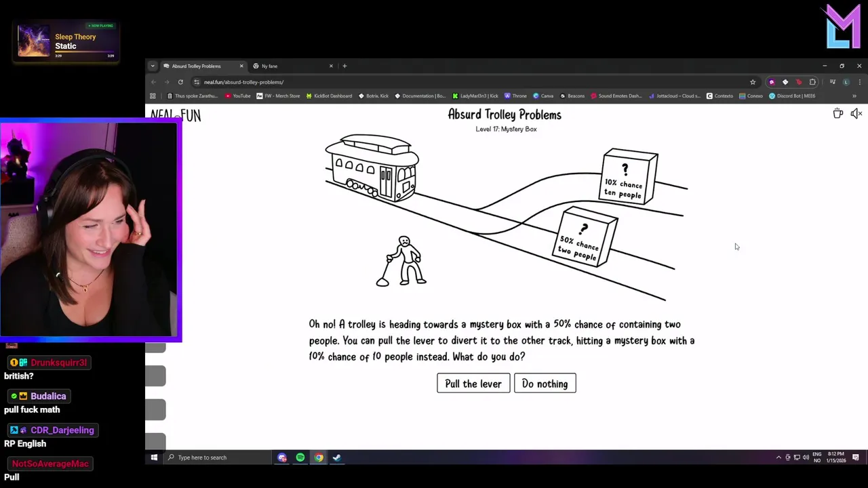868x488 pixels.
Task: Open the ENG NO language indicator
Action: (x=817, y=457)
